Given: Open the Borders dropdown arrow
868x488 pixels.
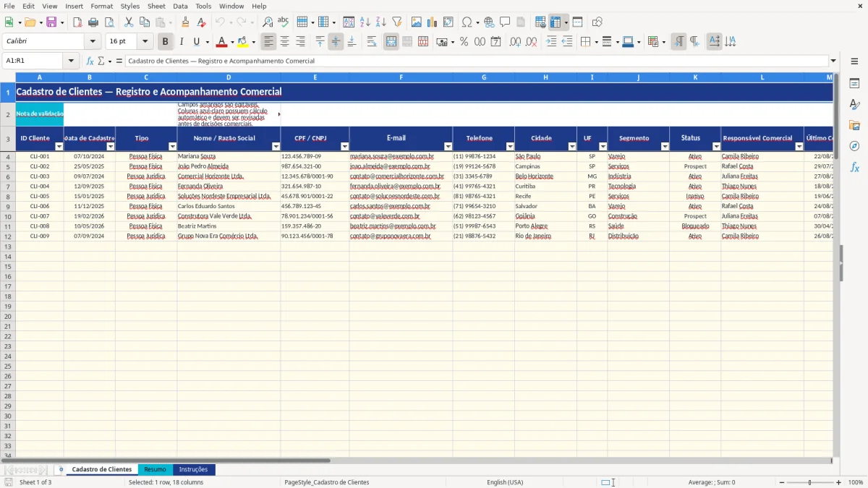Looking at the screenshot, I should pyautogui.click(x=596, y=42).
